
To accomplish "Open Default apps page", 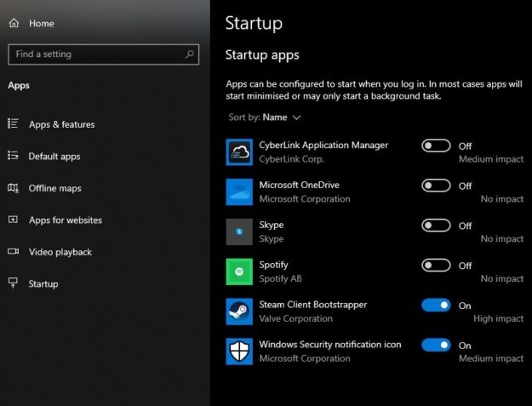I will point(54,157).
